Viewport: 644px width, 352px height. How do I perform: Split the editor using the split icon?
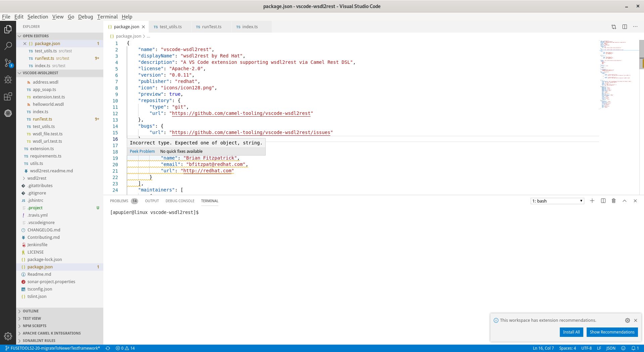(625, 27)
